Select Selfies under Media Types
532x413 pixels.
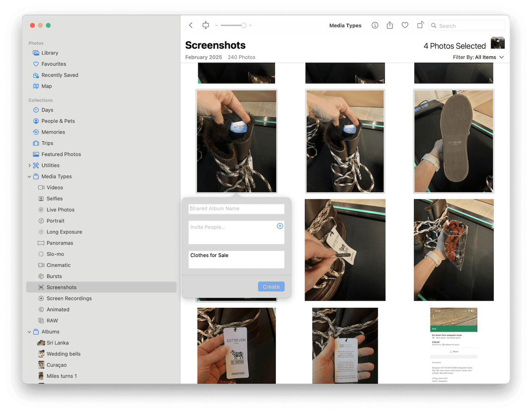pos(55,199)
